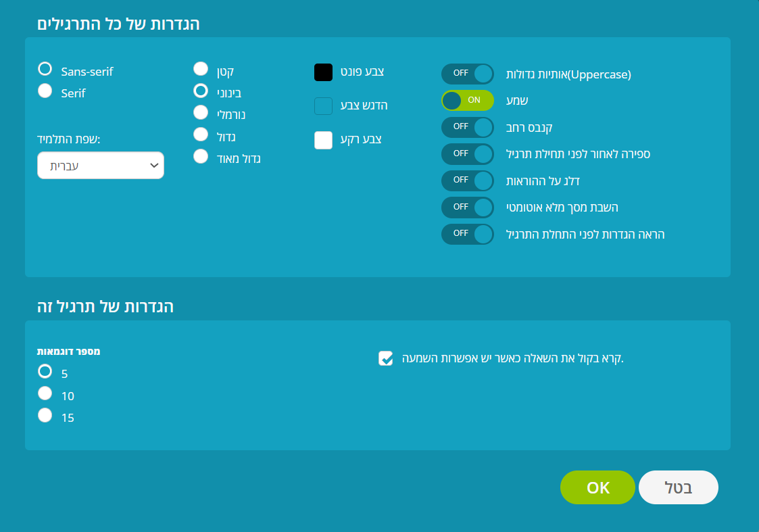Toggle the Uppercase (אותיות גדולות) switch
Screen dimensions: 759x532
click(x=467, y=74)
